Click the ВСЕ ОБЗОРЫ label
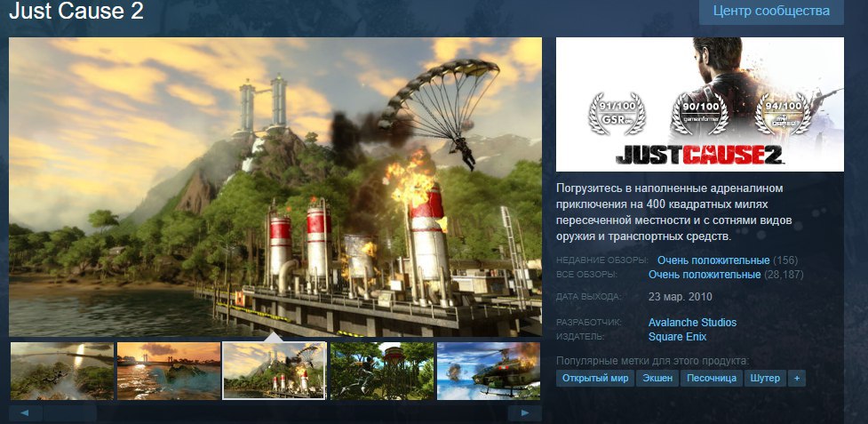 point(586,275)
